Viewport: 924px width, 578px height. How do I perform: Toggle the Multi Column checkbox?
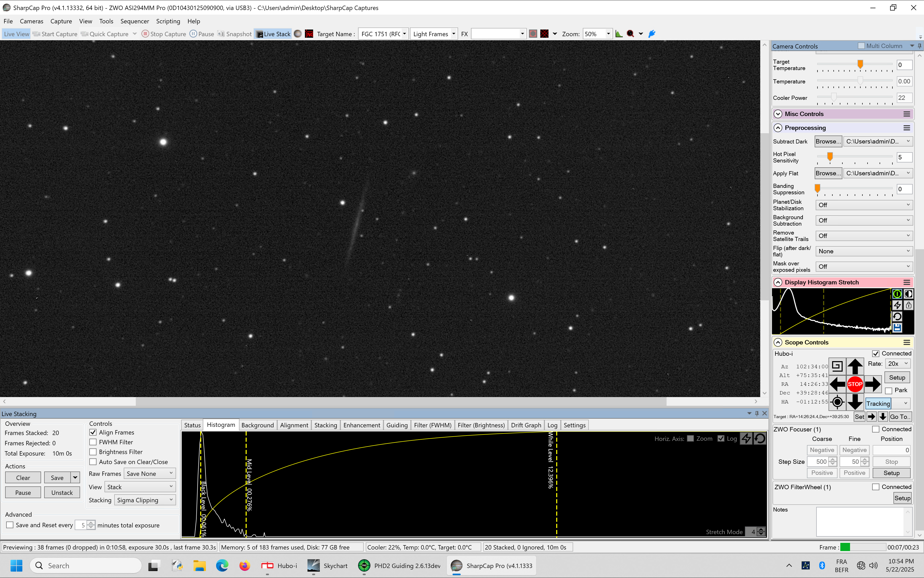pyautogui.click(x=861, y=46)
